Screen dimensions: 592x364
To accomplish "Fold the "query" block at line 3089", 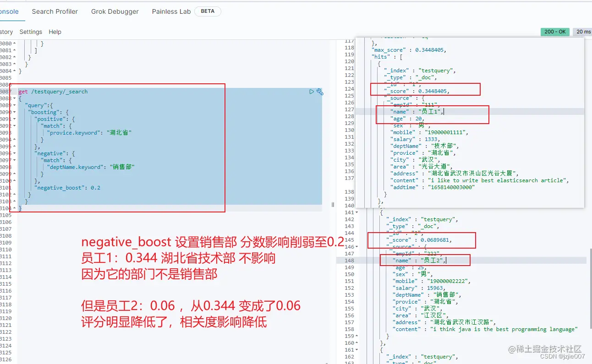I will pos(15,105).
